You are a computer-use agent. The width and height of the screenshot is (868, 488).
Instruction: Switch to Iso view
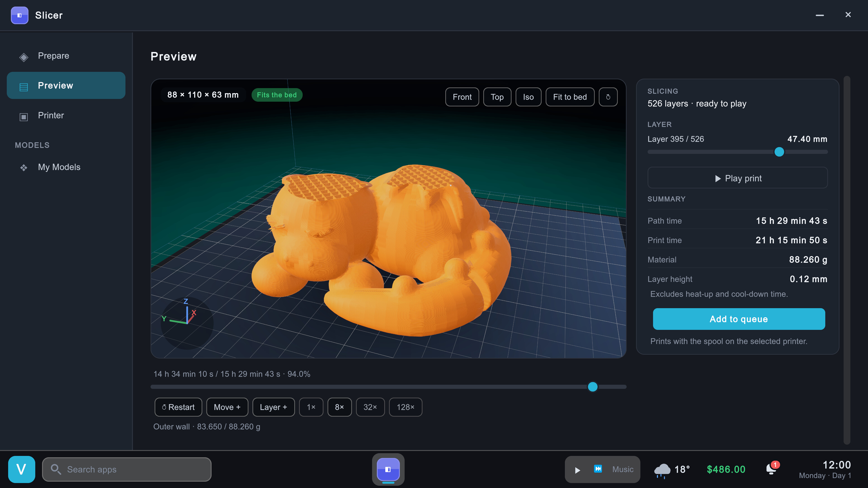(x=528, y=97)
